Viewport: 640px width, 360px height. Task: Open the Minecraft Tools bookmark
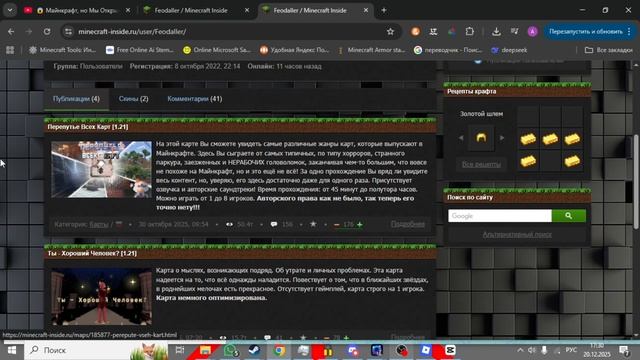click(x=62, y=50)
